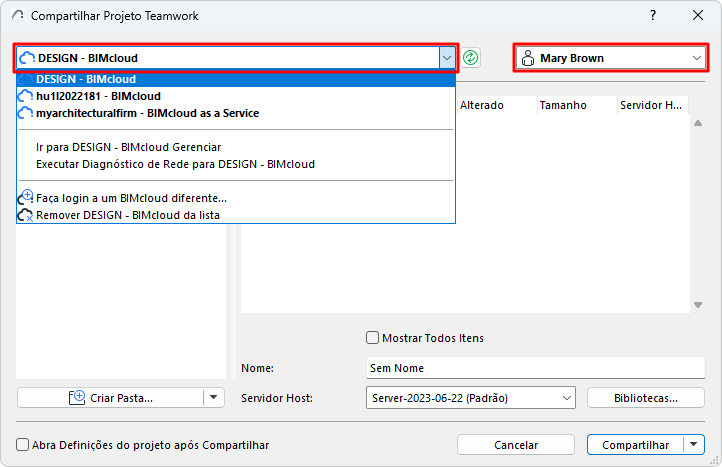Open the Bibliotecas dialog button
The height and width of the screenshot is (467, 722).
pyautogui.click(x=645, y=398)
